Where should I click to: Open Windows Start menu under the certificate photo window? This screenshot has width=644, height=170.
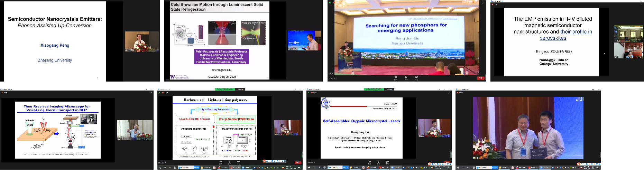(458, 168)
